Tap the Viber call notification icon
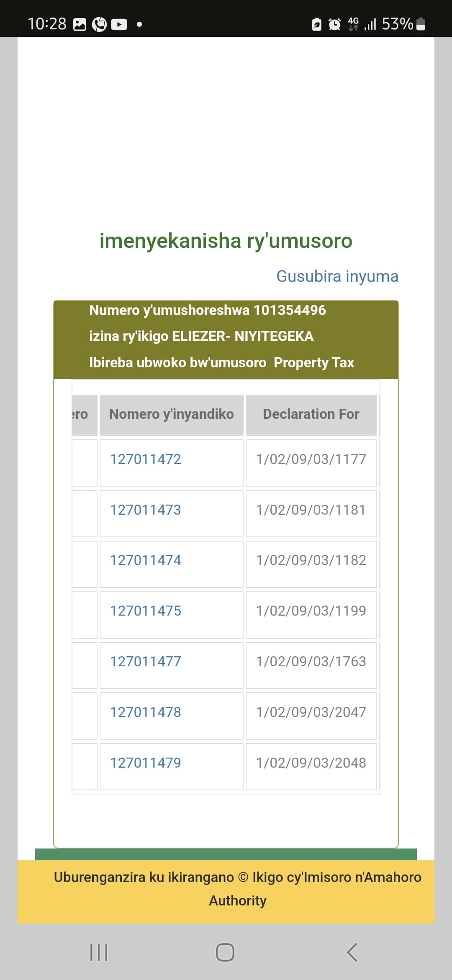 [x=99, y=25]
